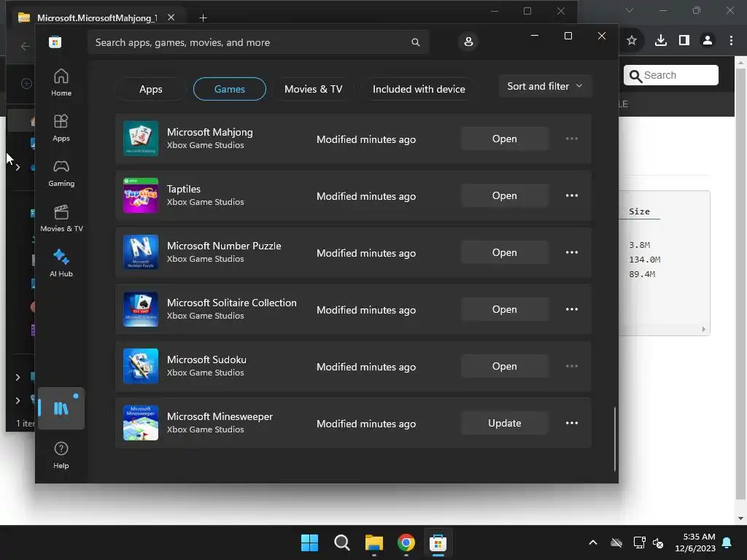Open Help in the Store sidebar

click(61, 455)
